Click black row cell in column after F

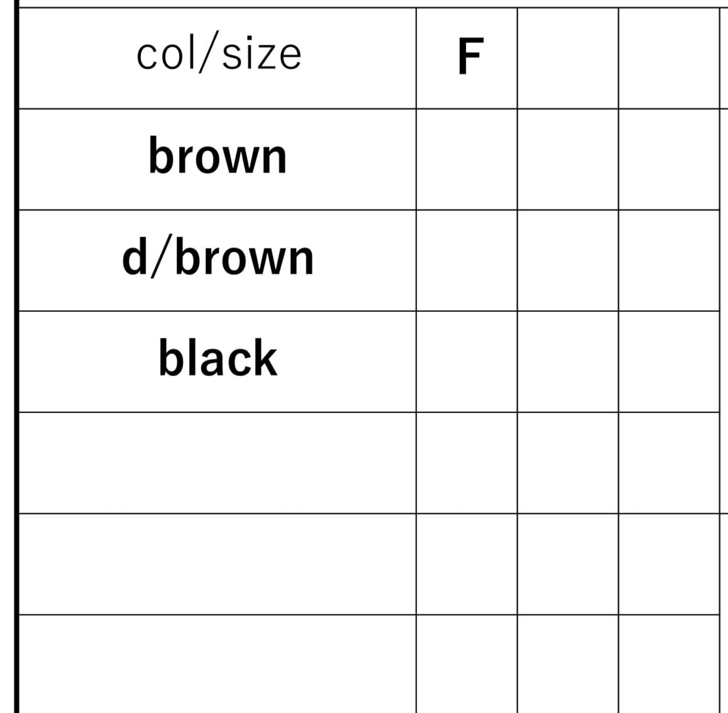tap(568, 362)
